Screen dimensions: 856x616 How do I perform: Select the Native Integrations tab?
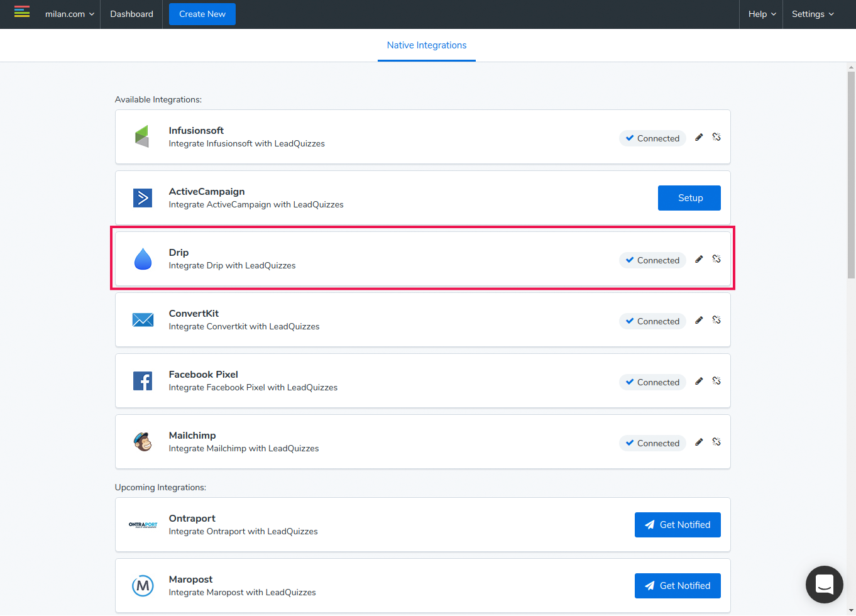tap(427, 45)
